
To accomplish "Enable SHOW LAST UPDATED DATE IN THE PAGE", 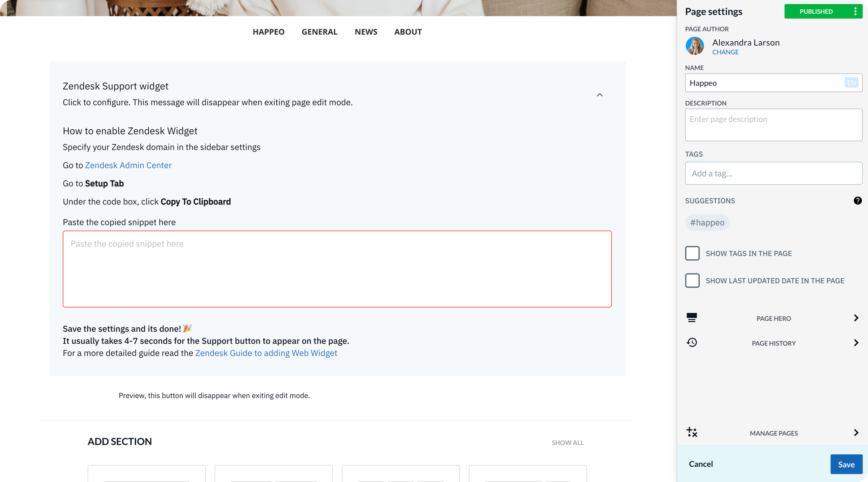I will [x=693, y=280].
